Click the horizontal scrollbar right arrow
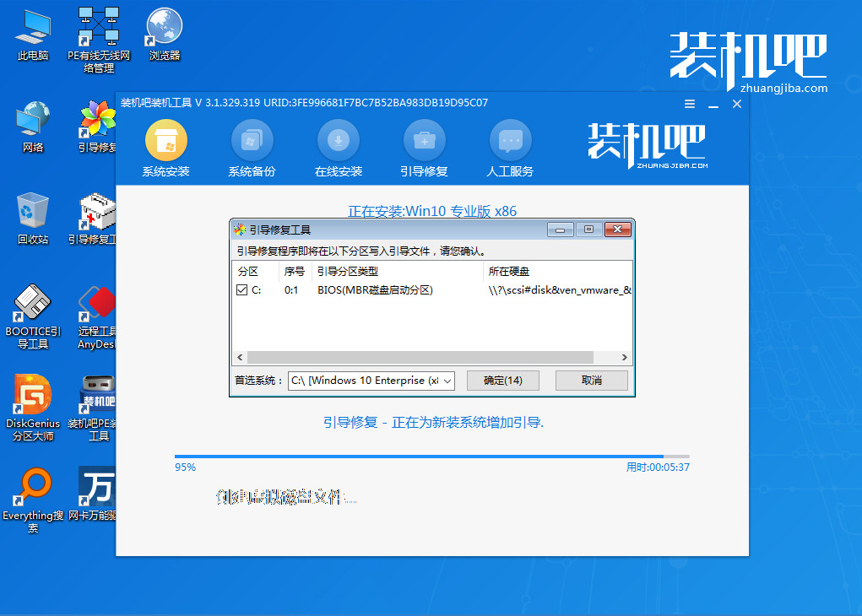Screen dimensions: 862x616 coord(625,358)
